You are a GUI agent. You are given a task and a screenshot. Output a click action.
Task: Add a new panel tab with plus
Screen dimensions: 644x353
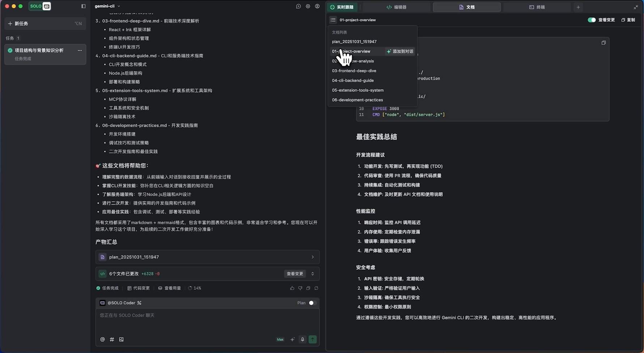pyautogui.click(x=578, y=7)
